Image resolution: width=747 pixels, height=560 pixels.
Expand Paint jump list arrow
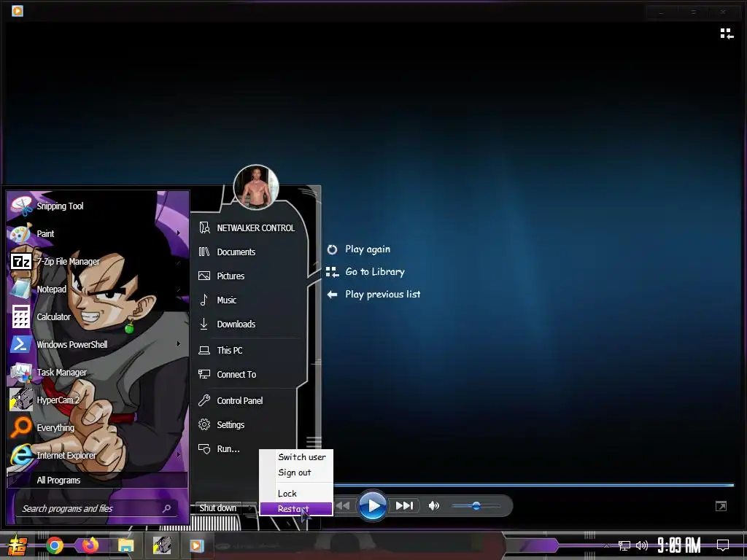point(179,233)
